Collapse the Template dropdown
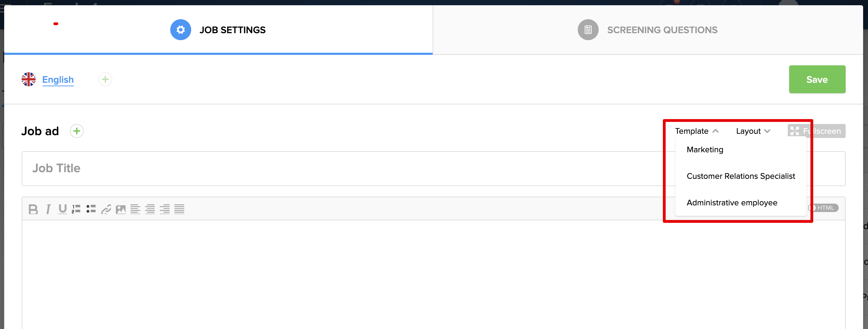 tap(697, 131)
